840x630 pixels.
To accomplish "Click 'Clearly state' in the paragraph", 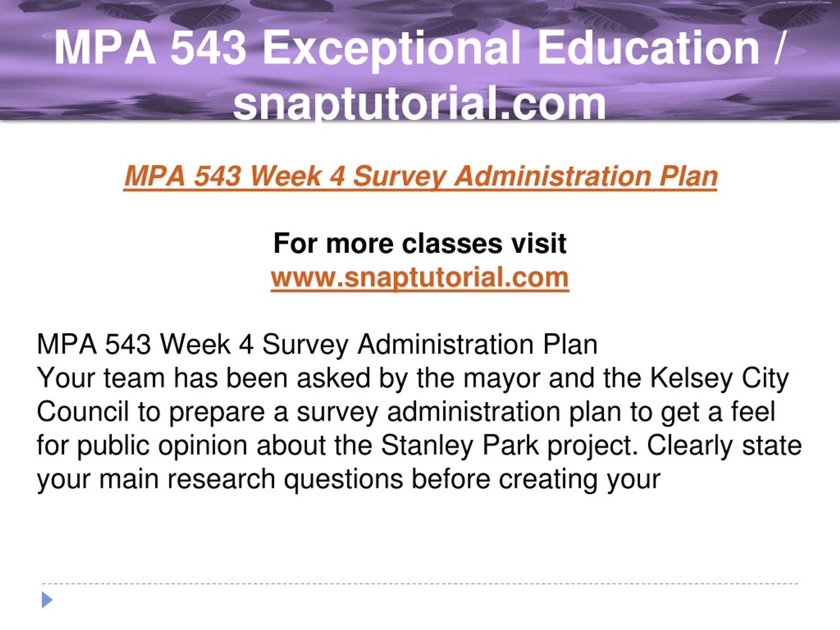I will [x=724, y=446].
